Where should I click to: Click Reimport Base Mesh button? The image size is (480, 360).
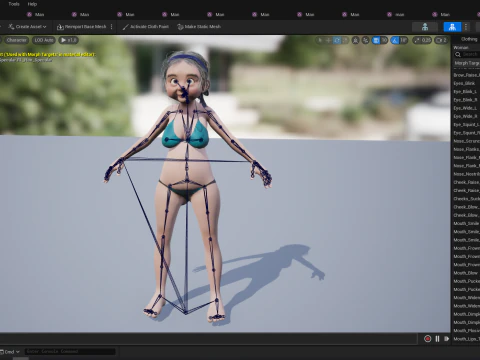[81, 27]
